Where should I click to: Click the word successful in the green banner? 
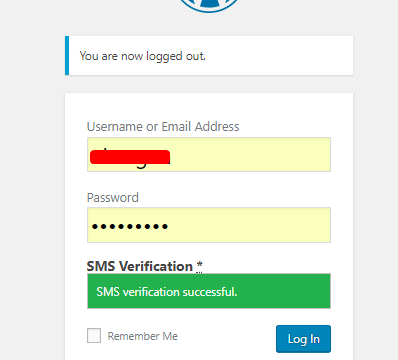click(210, 292)
